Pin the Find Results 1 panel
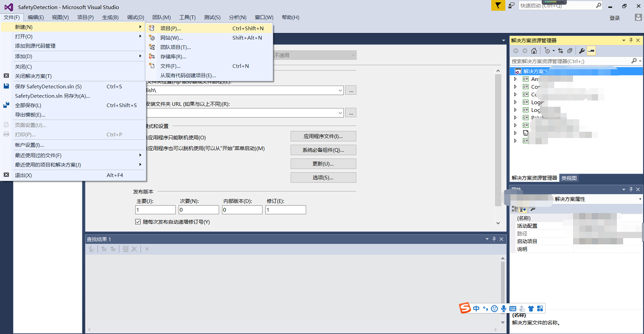 tap(494, 239)
